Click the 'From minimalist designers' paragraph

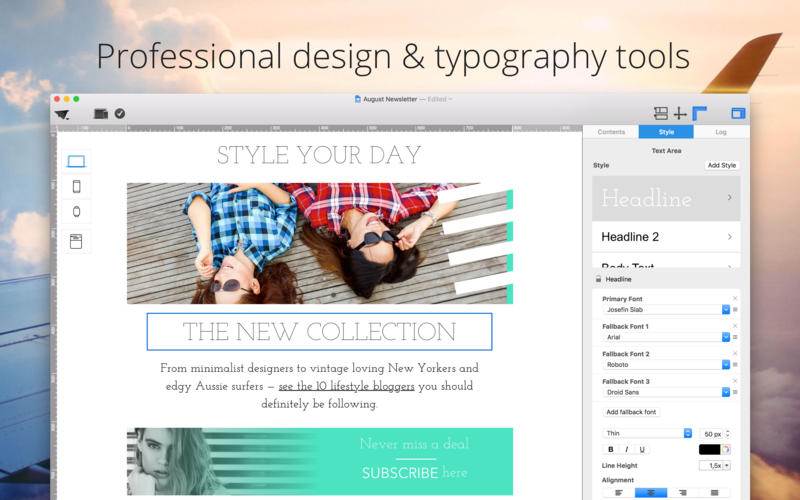tap(319, 386)
